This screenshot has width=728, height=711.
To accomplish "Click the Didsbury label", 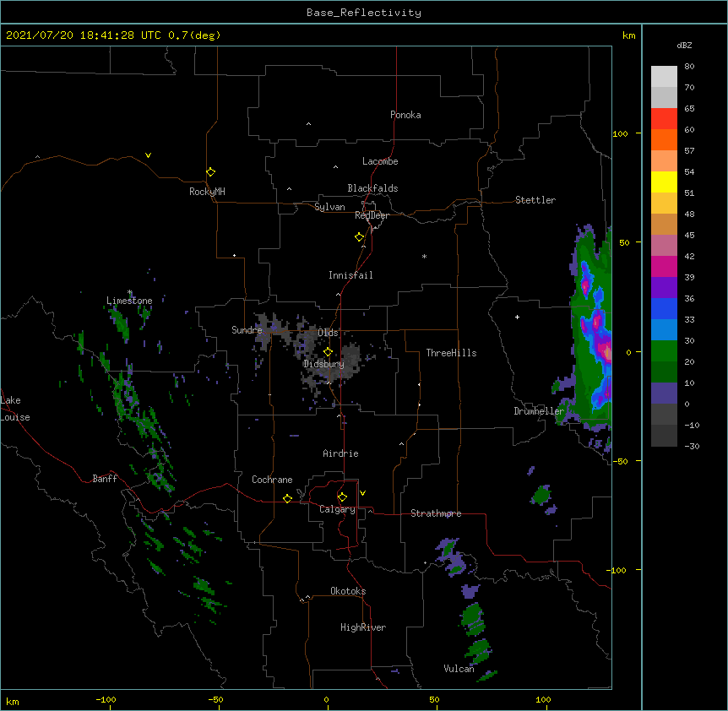I will click(x=324, y=364).
